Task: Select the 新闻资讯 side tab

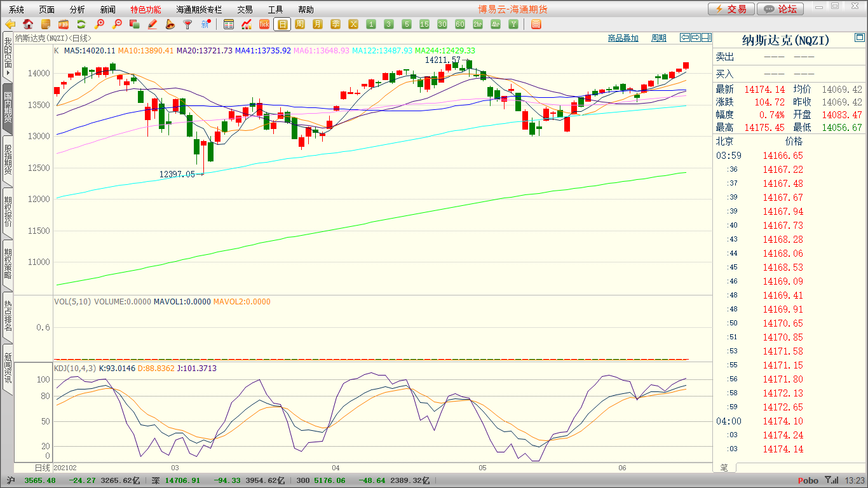Action: pyautogui.click(x=8, y=369)
